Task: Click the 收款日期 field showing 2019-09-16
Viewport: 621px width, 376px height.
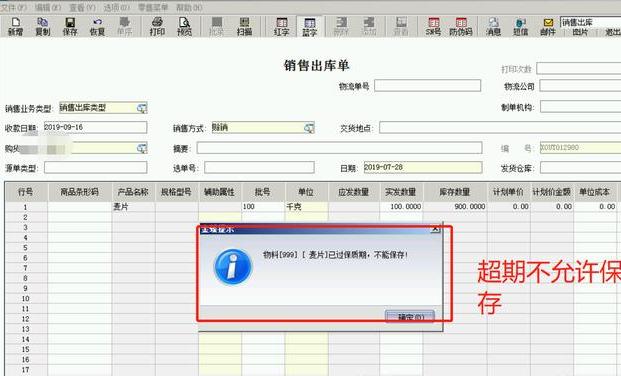Action: pos(95,127)
